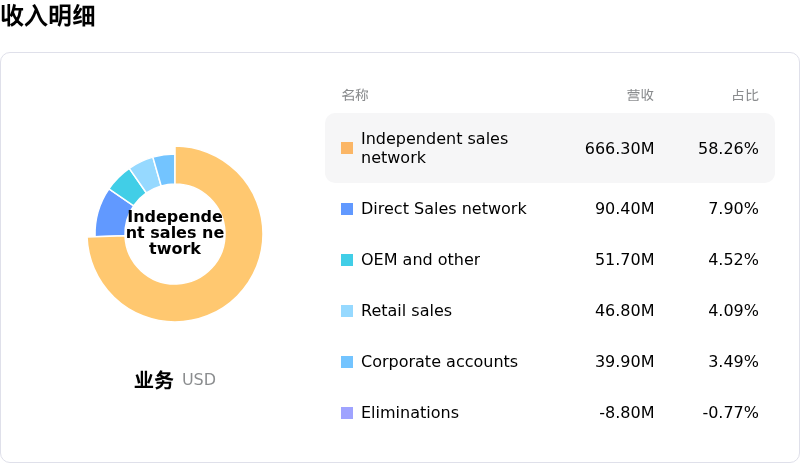Screen dimensions: 800x463
Task: Click the teal OEM and other swatch
Action: coord(347,260)
